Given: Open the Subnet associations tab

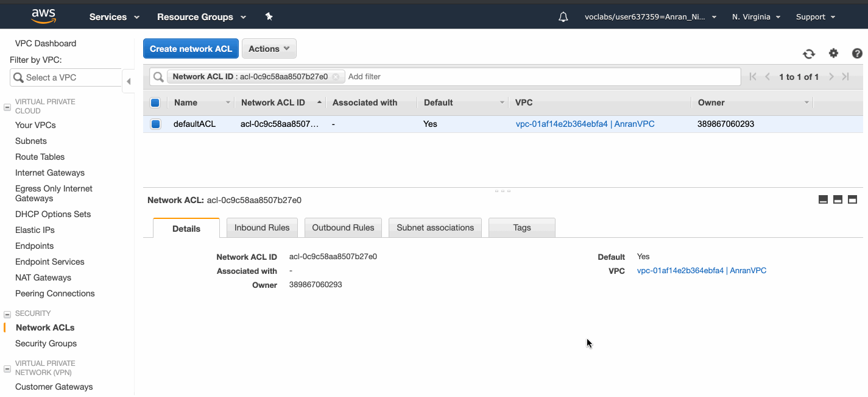Looking at the screenshot, I should pos(435,227).
